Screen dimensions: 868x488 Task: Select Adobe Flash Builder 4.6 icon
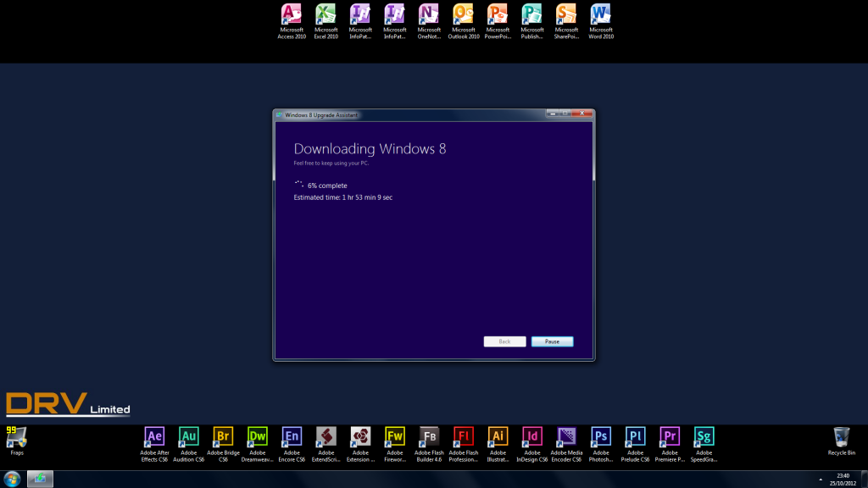point(429,436)
